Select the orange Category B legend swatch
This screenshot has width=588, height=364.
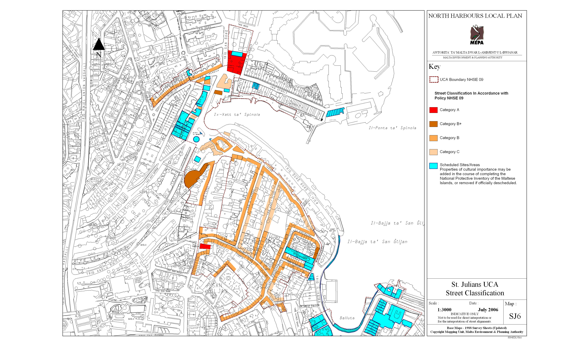point(433,138)
